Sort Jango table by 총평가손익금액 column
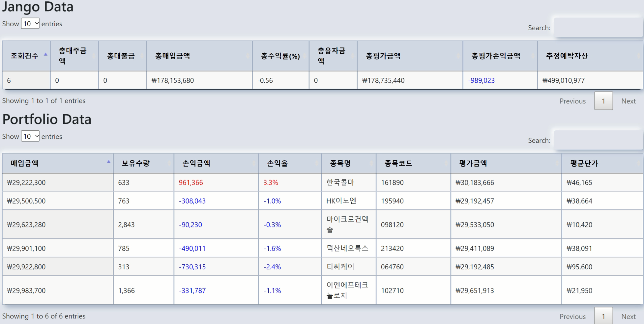 (x=500, y=56)
